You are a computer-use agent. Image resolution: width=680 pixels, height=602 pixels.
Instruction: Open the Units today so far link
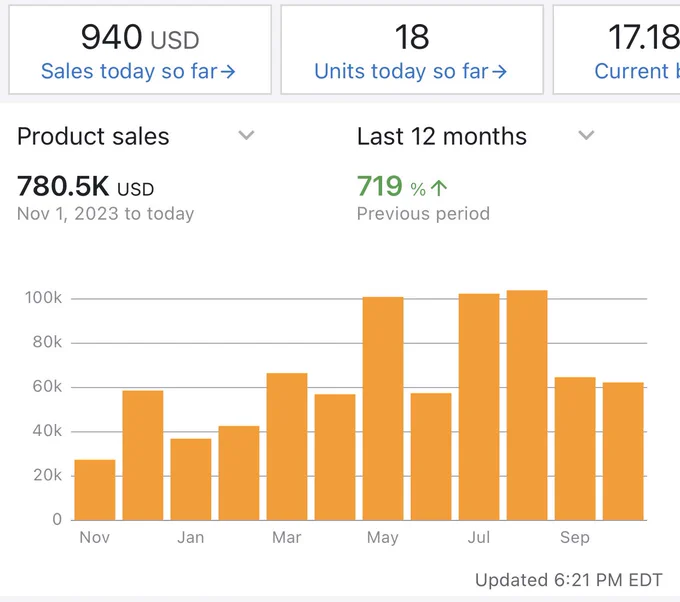click(x=410, y=71)
